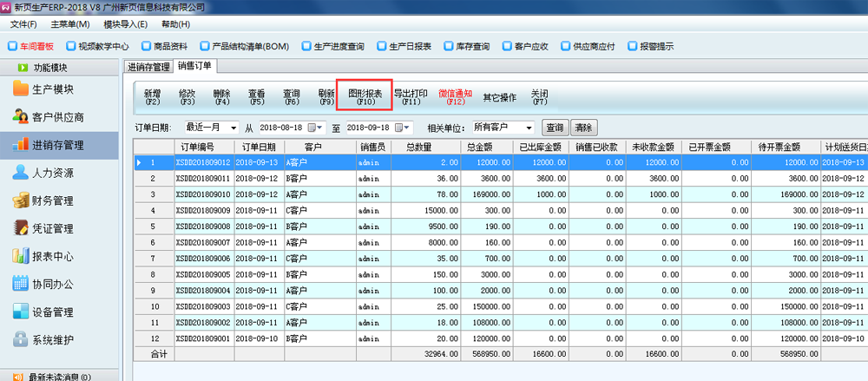Click the 图形报表 (F10) toolbar button
This screenshot has width=868, height=381.
365,96
